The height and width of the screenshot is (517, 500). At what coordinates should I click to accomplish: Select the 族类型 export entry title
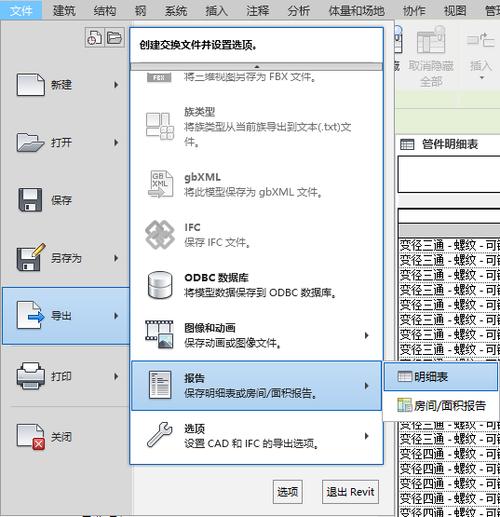[200, 112]
